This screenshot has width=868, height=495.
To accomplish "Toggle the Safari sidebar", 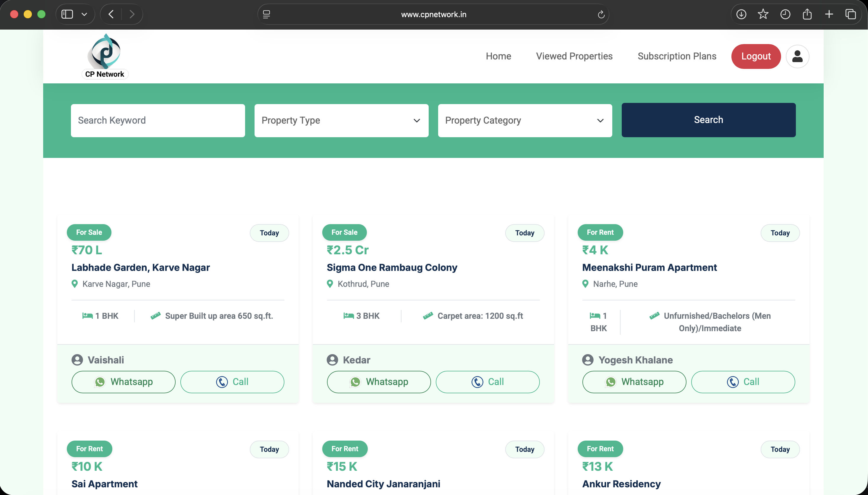I will (67, 14).
